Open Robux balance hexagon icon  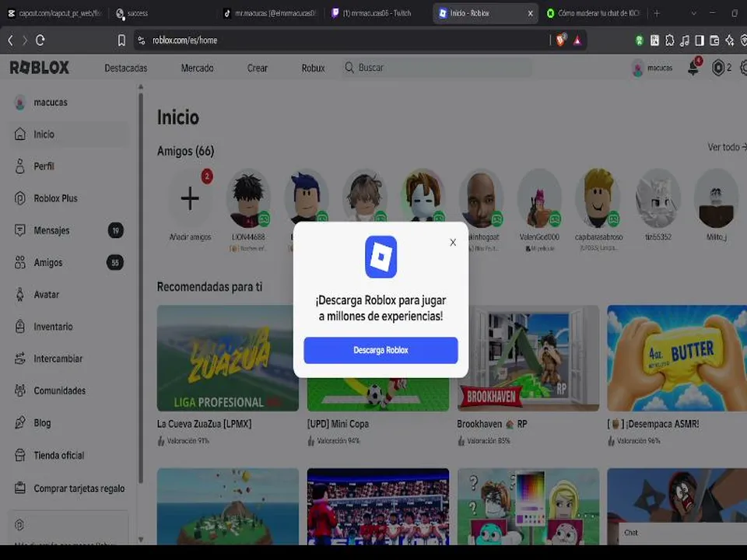(717, 68)
